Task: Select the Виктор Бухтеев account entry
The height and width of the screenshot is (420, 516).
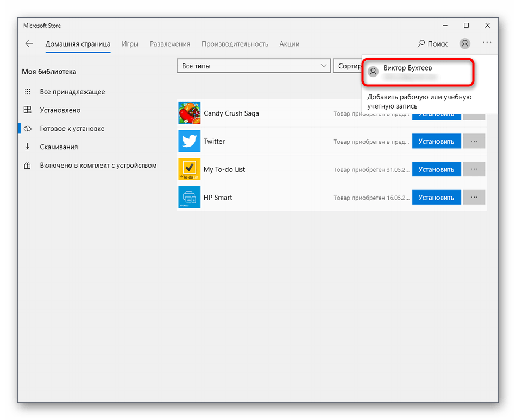Action: pyautogui.click(x=418, y=72)
